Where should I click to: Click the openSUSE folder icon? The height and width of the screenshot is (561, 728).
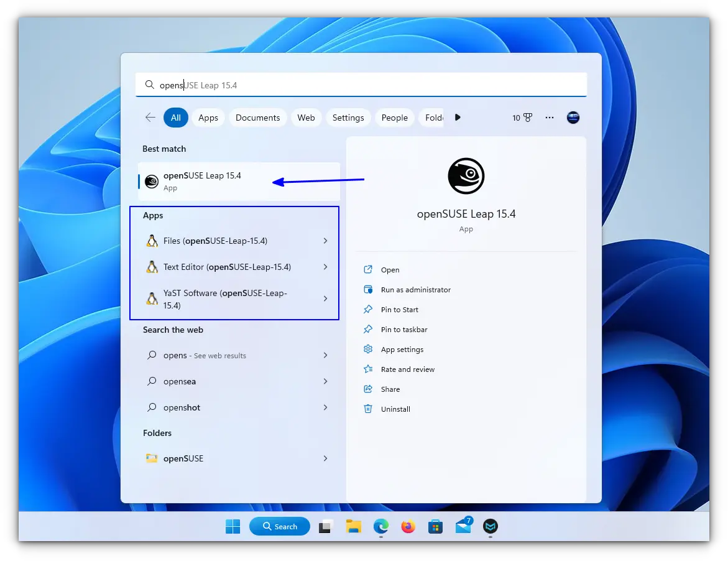(152, 458)
